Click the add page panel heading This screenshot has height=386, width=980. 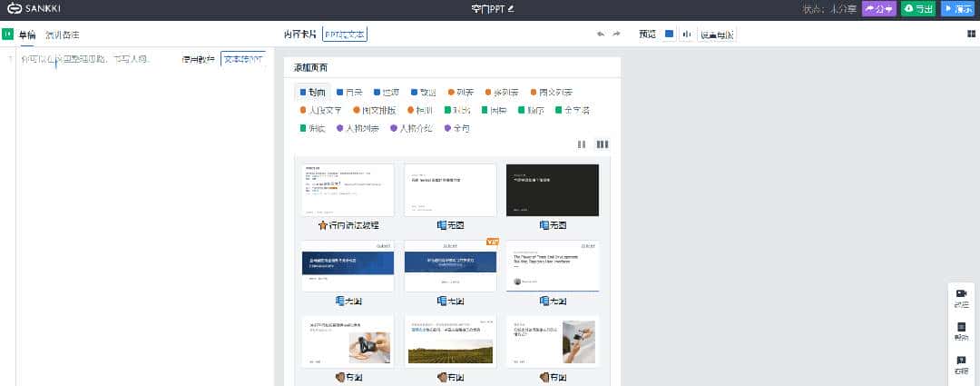(x=310, y=67)
